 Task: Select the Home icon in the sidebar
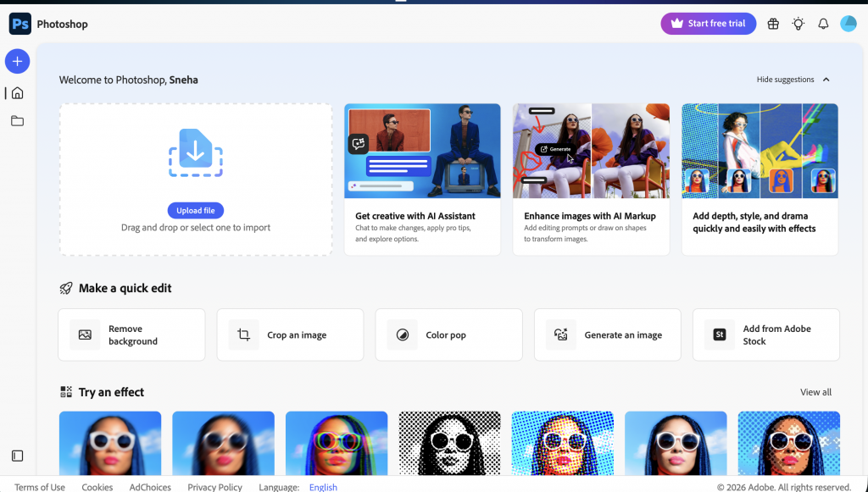[x=17, y=92]
